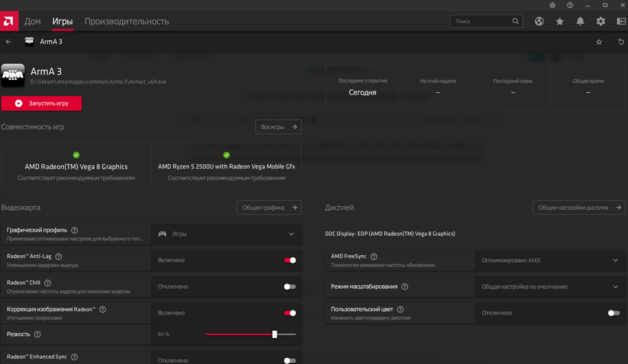Click the large ArmA 3 game thumbnail
The width and height of the screenshot is (628, 364).
pos(13,75)
